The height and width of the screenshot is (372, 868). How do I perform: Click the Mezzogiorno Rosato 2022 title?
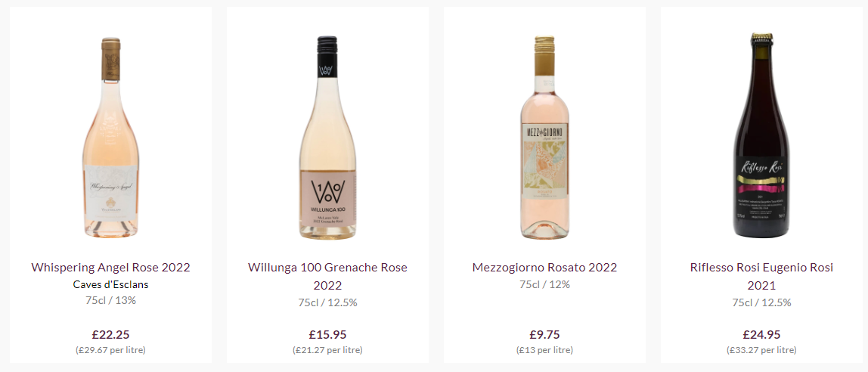click(544, 268)
